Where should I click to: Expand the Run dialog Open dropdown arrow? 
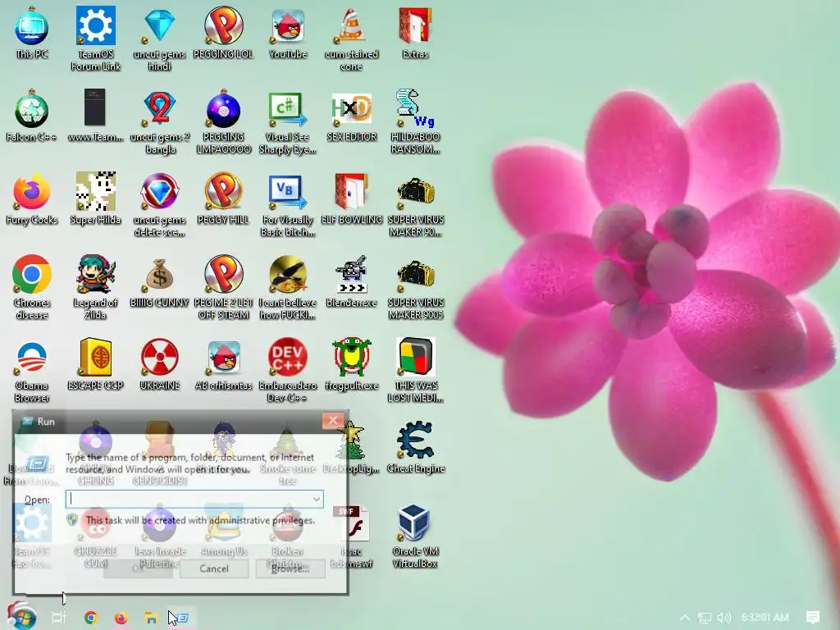316,500
